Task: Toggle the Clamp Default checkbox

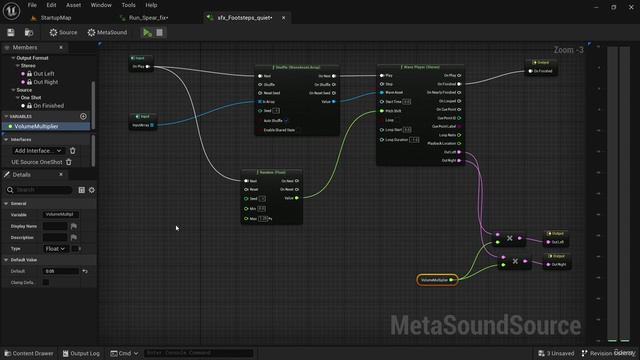Action: [46, 282]
